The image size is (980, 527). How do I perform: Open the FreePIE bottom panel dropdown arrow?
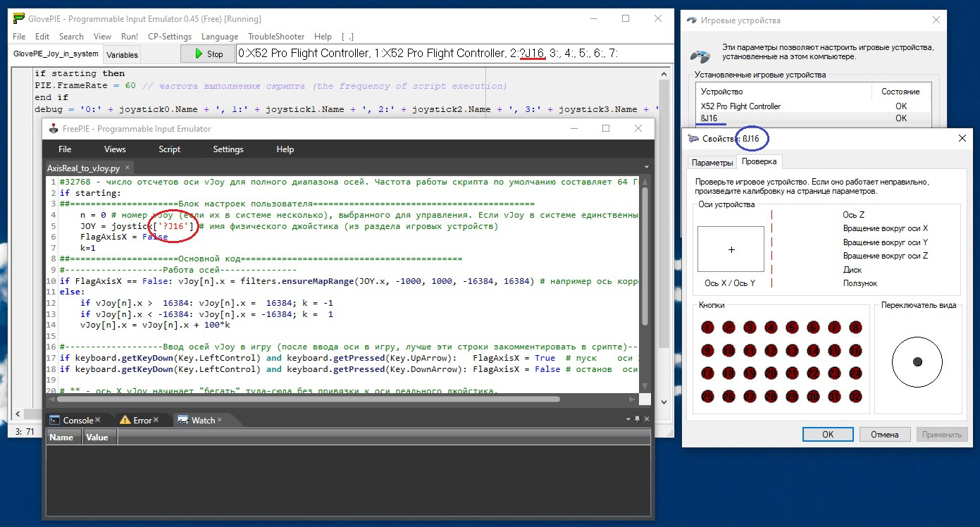(628, 419)
